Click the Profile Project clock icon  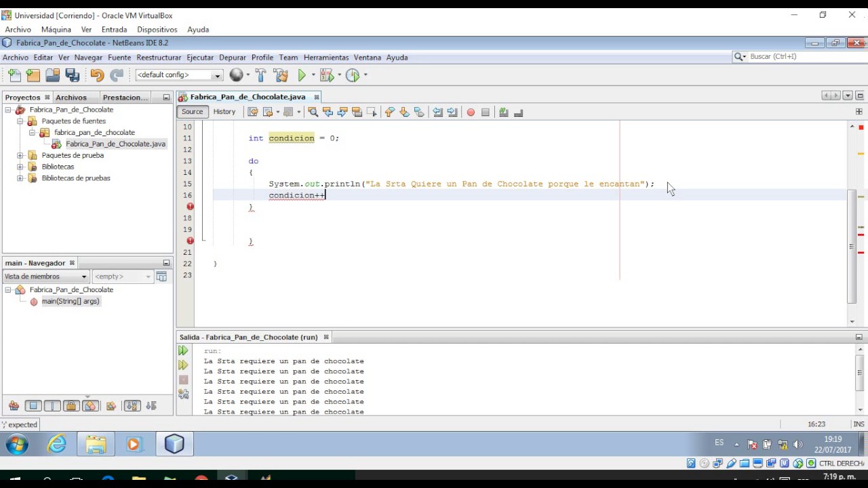(x=352, y=75)
